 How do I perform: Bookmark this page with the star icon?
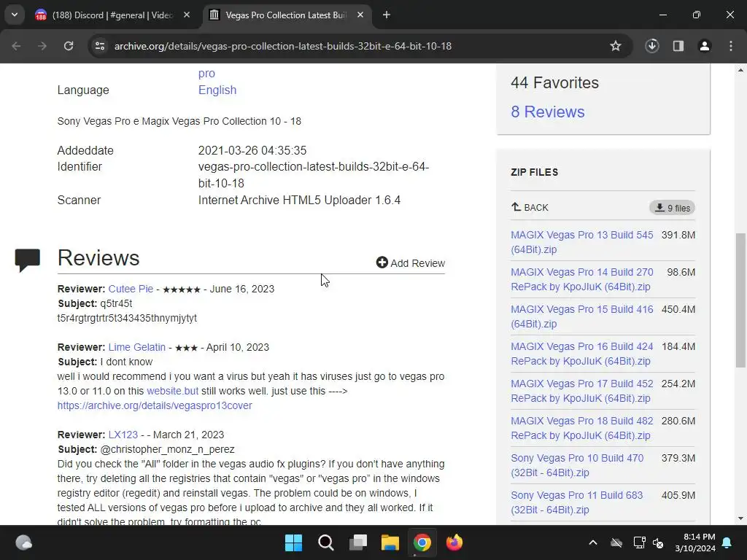tap(616, 46)
